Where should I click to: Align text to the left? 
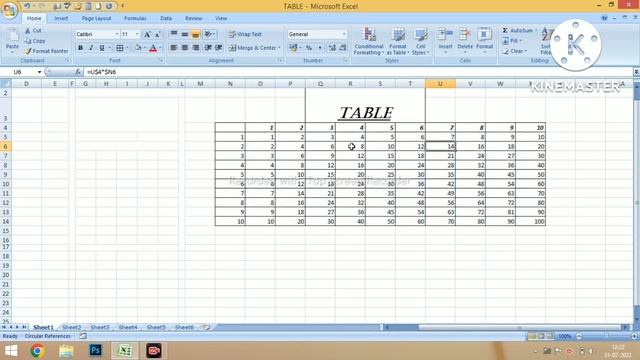[x=174, y=48]
